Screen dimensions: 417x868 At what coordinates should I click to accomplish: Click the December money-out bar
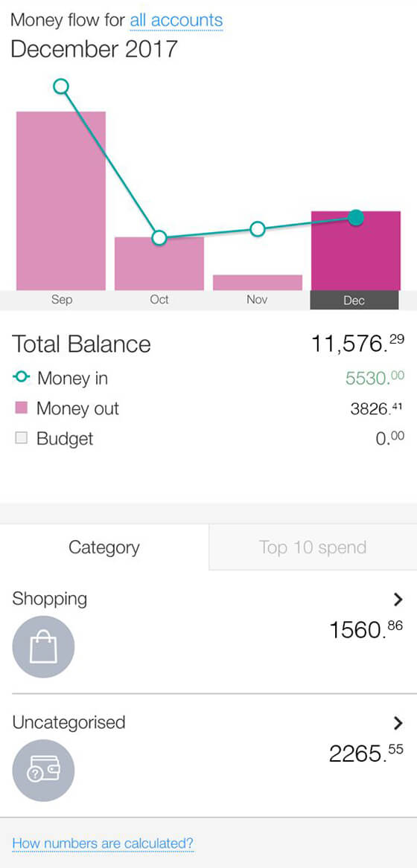(356, 251)
